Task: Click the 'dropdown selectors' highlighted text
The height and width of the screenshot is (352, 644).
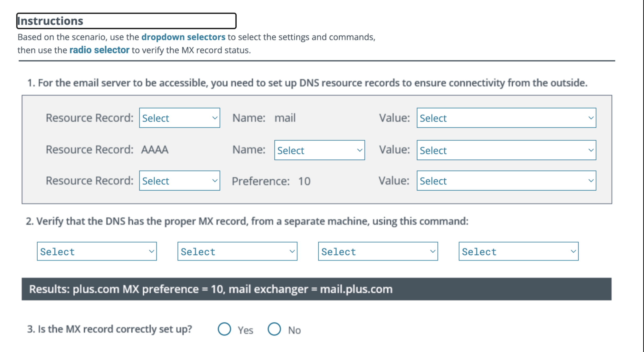Action: 183,37
